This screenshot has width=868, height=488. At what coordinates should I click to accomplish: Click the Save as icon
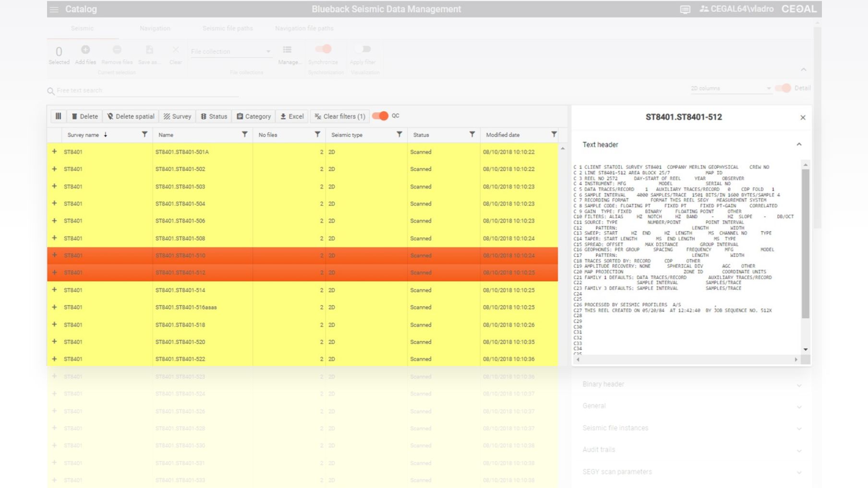[149, 49]
